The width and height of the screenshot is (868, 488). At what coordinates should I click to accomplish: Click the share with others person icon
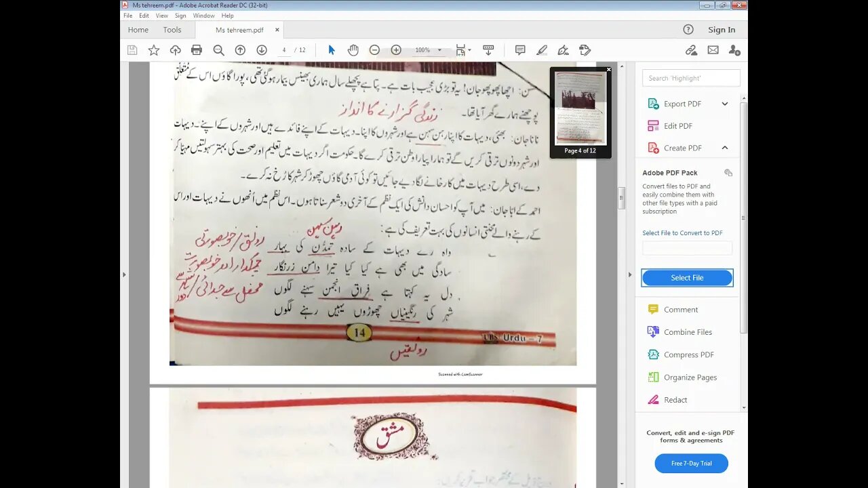pyautogui.click(x=734, y=50)
